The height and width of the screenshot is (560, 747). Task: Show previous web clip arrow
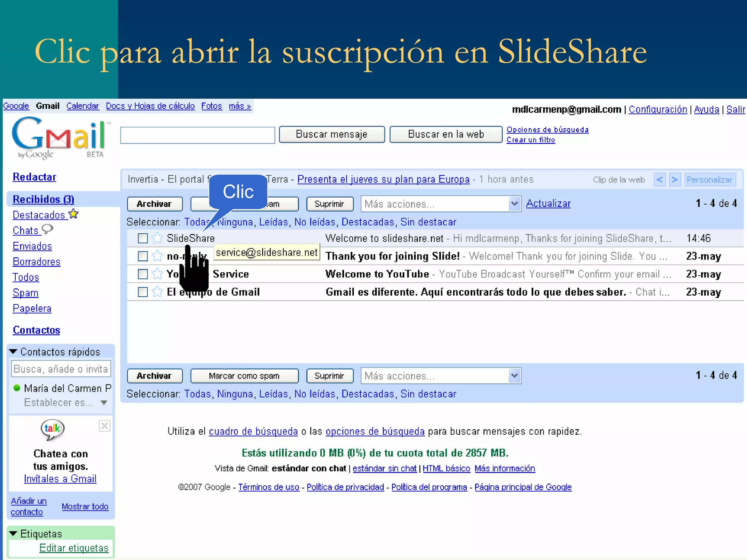coord(659,180)
